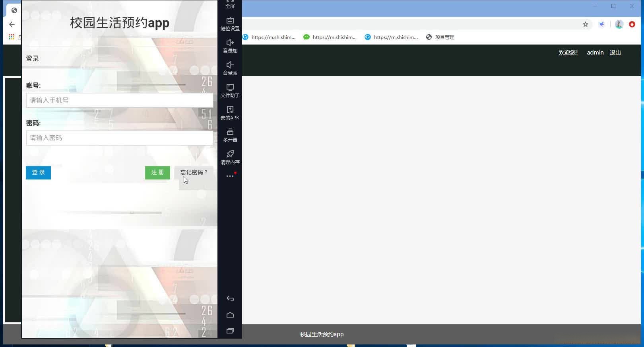Open the Chrome profile avatar
Image resolution: width=644 pixels, height=347 pixels.
tap(619, 24)
